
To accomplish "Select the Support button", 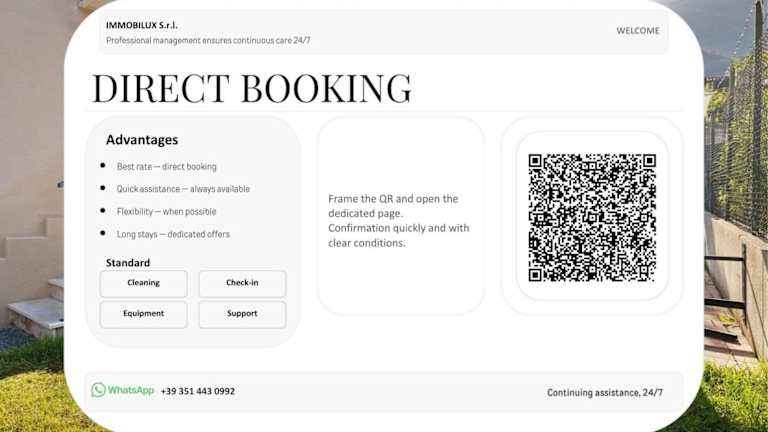I will click(242, 314).
